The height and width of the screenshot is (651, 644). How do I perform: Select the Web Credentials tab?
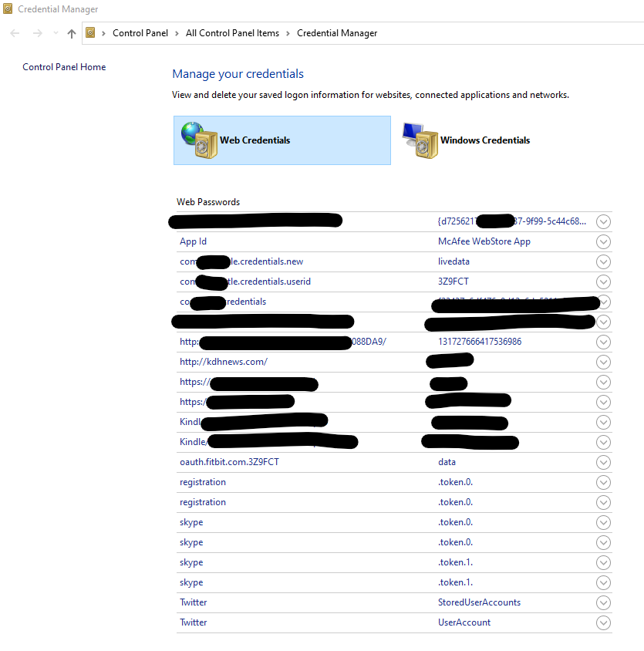pyautogui.click(x=282, y=140)
